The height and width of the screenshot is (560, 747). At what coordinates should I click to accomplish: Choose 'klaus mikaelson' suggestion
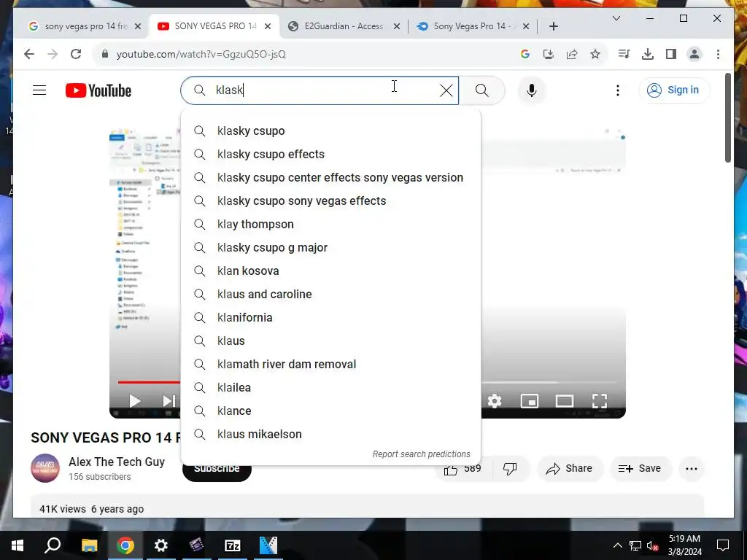coord(330,435)
